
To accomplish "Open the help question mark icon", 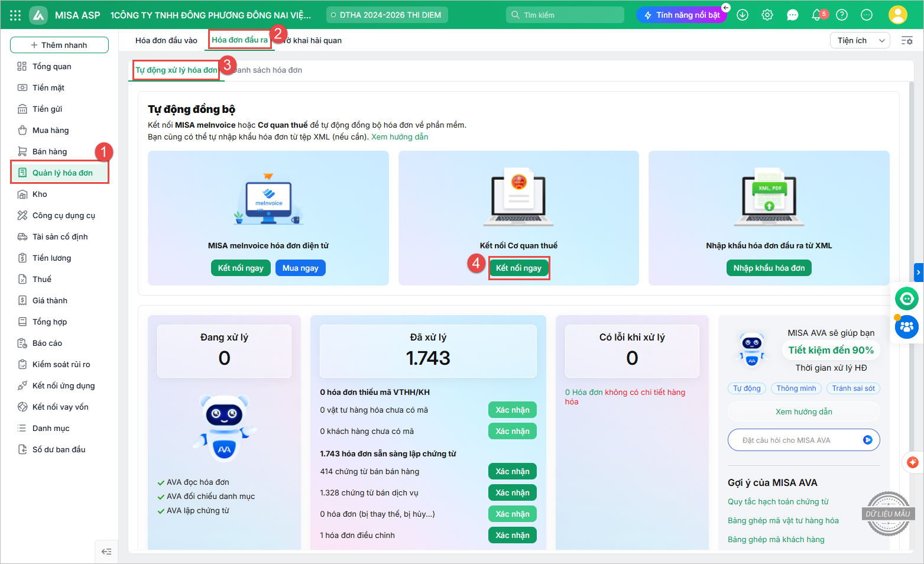I will click(842, 15).
